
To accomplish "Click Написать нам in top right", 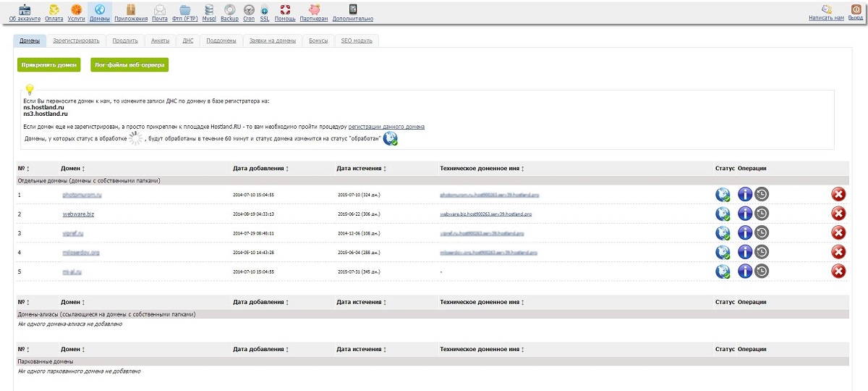I will tap(826, 12).
